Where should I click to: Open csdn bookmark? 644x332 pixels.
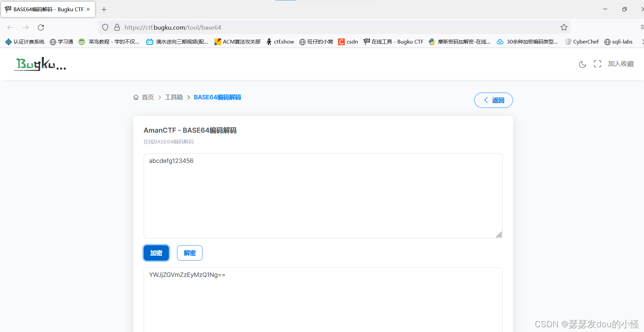point(348,41)
